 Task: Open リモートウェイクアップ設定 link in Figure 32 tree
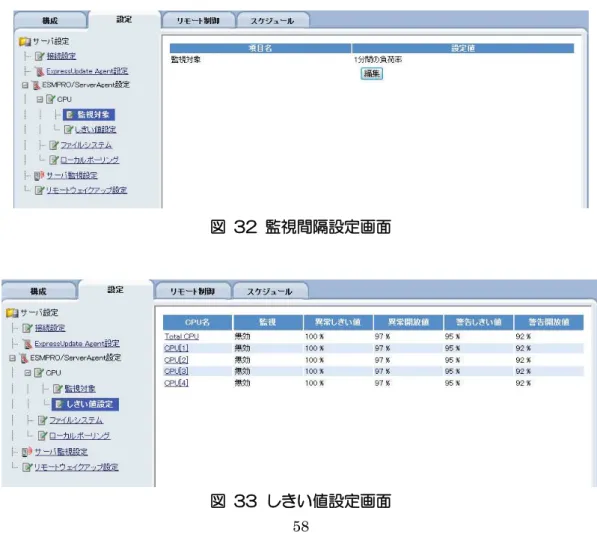(86, 190)
